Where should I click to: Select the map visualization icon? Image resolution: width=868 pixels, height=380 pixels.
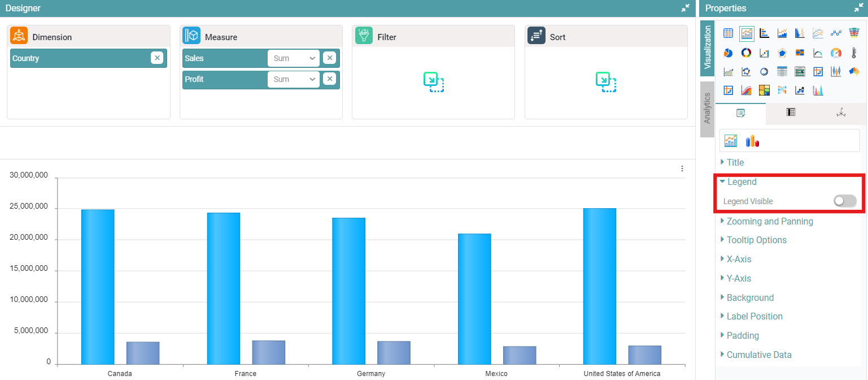coord(854,71)
